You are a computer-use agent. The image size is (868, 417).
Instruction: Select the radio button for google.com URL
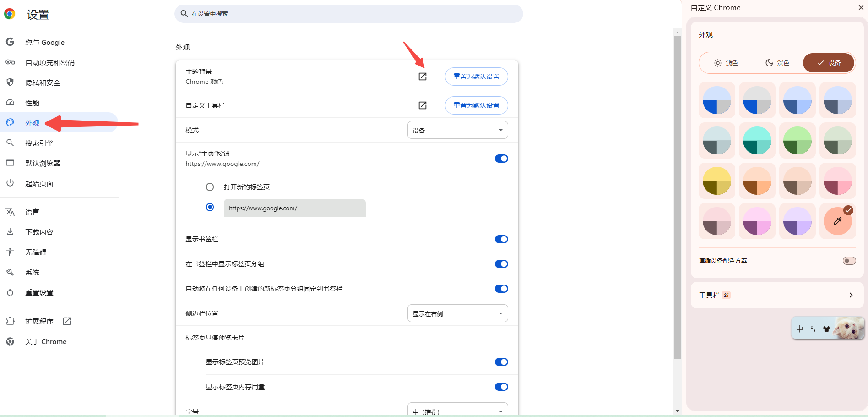coord(210,207)
